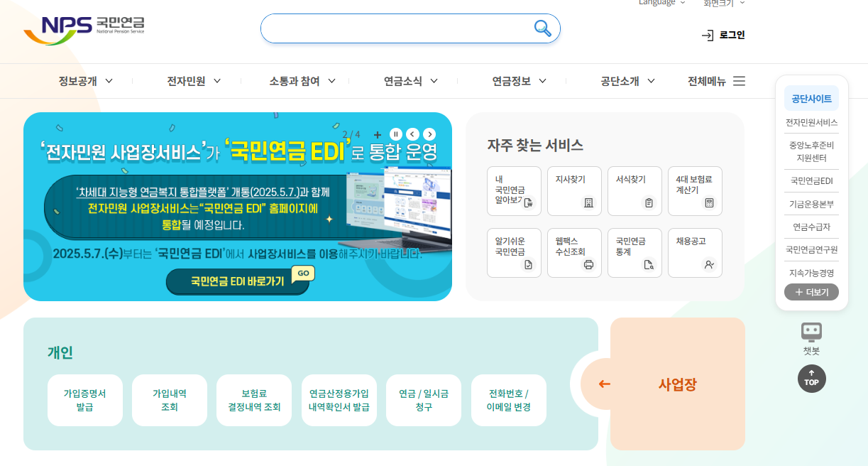
Task: Click the 채용공고 recruitment icon
Action: coord(695,253)
